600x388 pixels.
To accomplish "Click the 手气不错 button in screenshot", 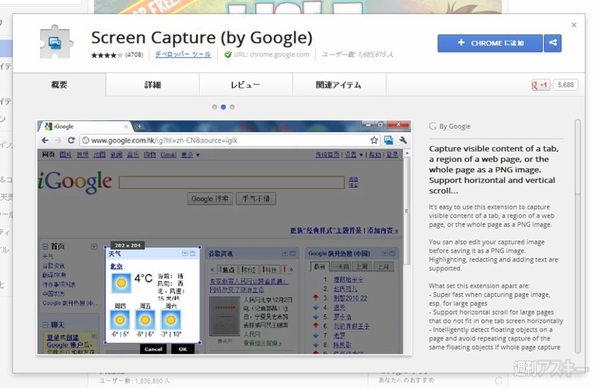I will 256,199.
